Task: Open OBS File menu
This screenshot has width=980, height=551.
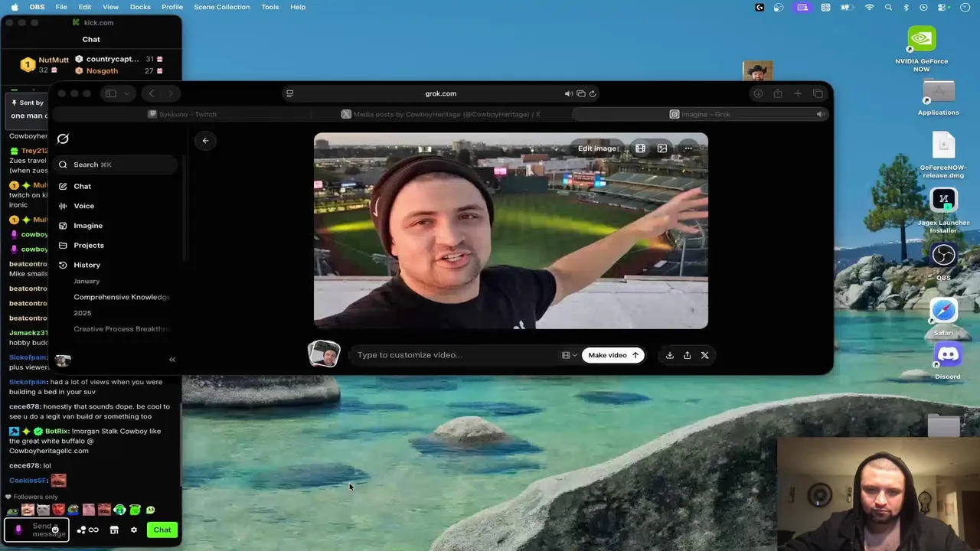Action: point(61,7)
